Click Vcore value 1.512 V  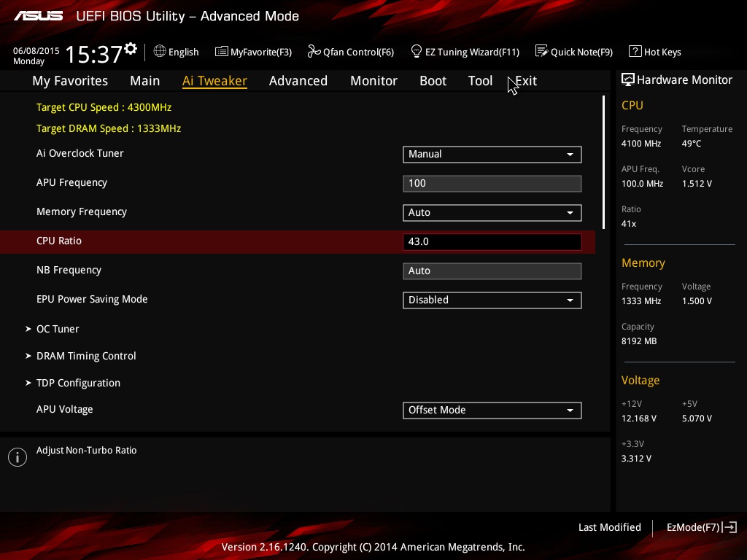(697, 183)
